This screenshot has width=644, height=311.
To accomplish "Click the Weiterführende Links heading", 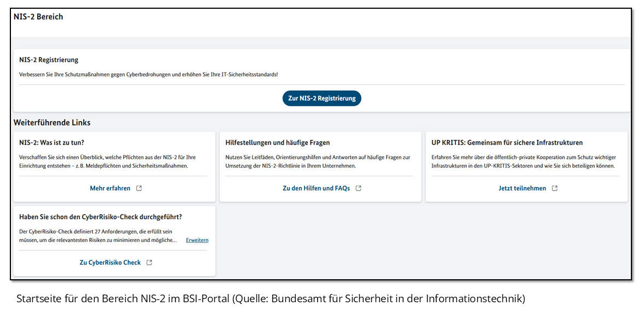I will point(52,123).
